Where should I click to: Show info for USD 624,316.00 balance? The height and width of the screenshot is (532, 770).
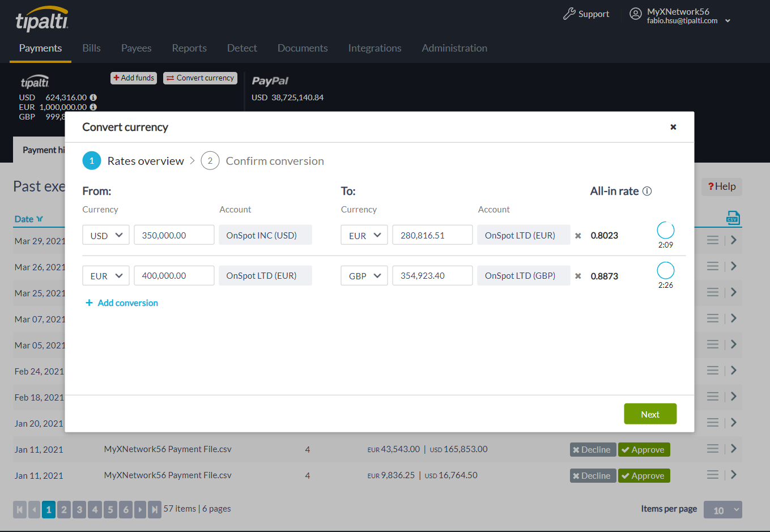(93, 97)
